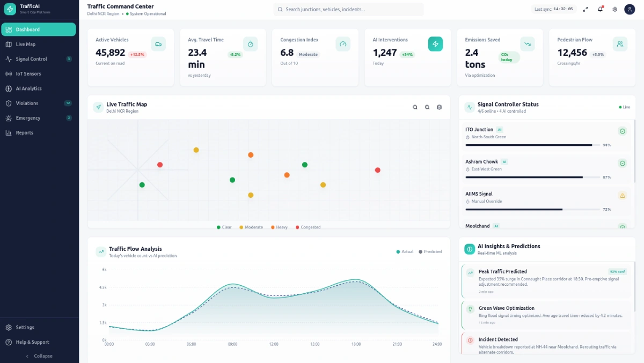
Task: Open header settings gear icon
Action: pyautogui.click(x=614, y=9)
